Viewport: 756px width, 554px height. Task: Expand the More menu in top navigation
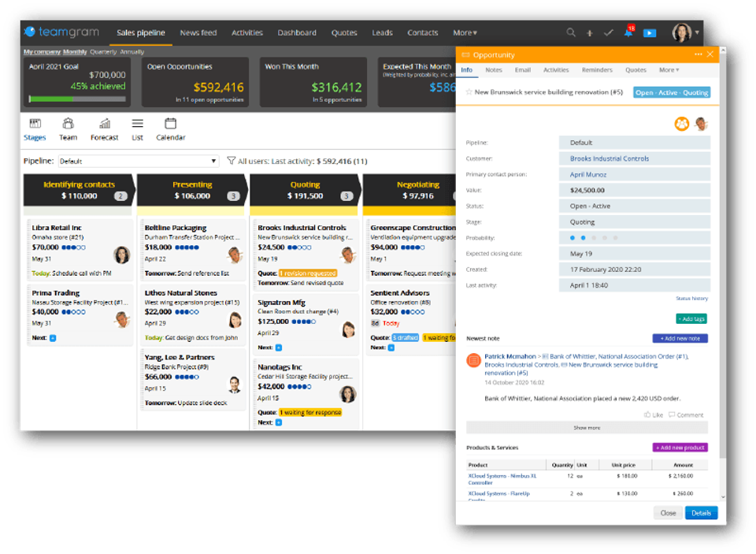[x=465, y=32]
